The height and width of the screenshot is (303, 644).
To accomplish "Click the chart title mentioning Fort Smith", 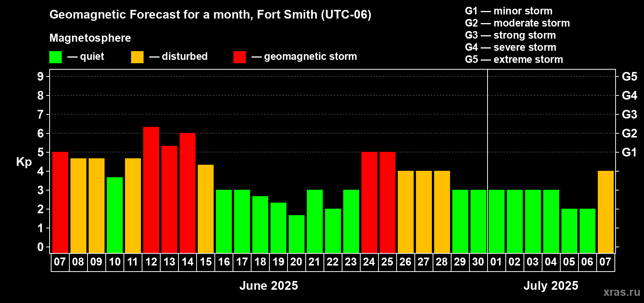I will click(210, 15).
